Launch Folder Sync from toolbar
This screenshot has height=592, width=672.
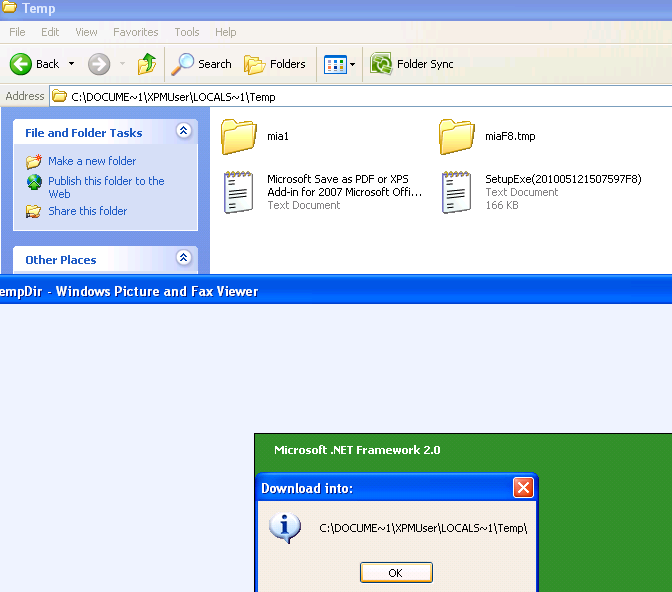tap(411, 64)
